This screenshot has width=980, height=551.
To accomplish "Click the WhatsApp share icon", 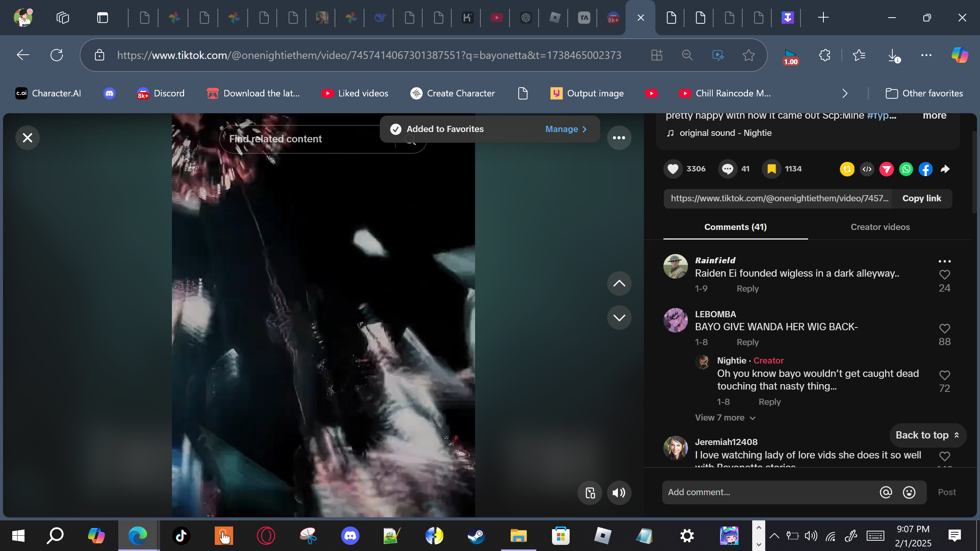I will pos(906,169).
